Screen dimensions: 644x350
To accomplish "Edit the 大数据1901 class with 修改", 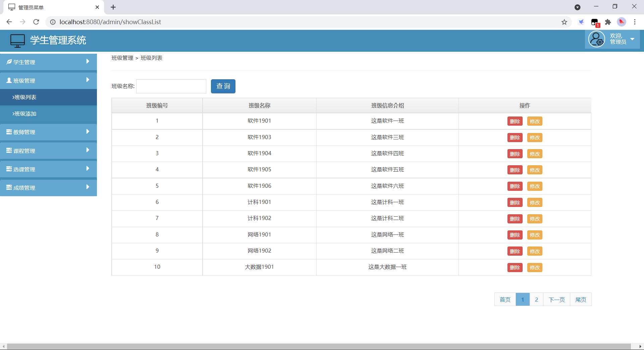I will (x=535, y=268).
